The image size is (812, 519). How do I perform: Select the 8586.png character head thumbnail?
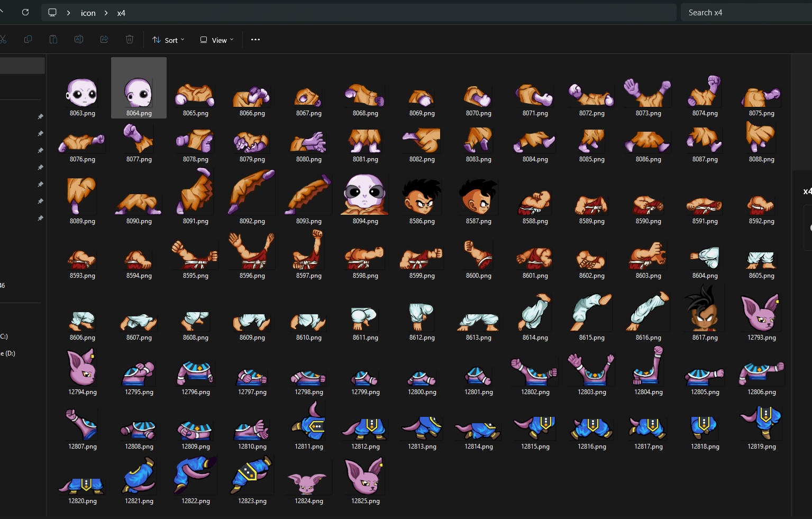pyautogui.click(x=422, y=196)
